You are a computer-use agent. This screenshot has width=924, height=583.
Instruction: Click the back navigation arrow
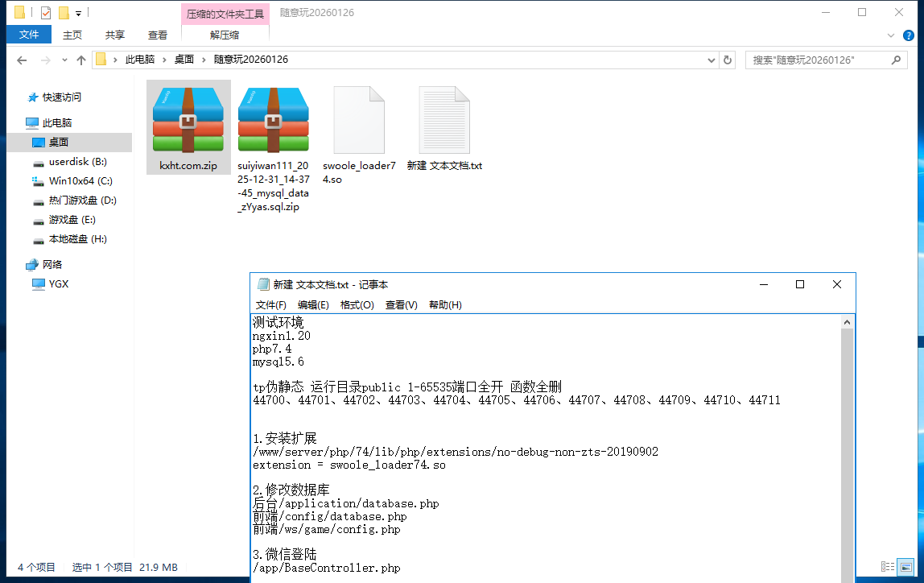[22, 60]
